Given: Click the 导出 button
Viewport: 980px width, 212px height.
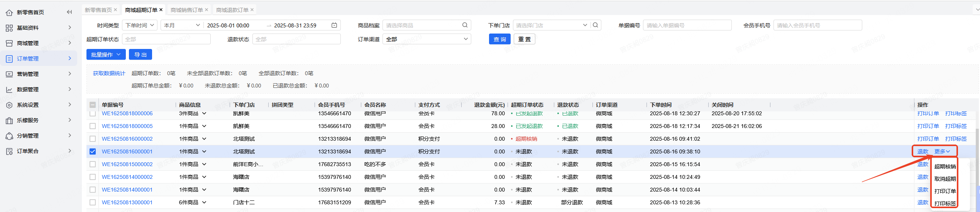Looking at the screenshot, I should pos(140,55).
